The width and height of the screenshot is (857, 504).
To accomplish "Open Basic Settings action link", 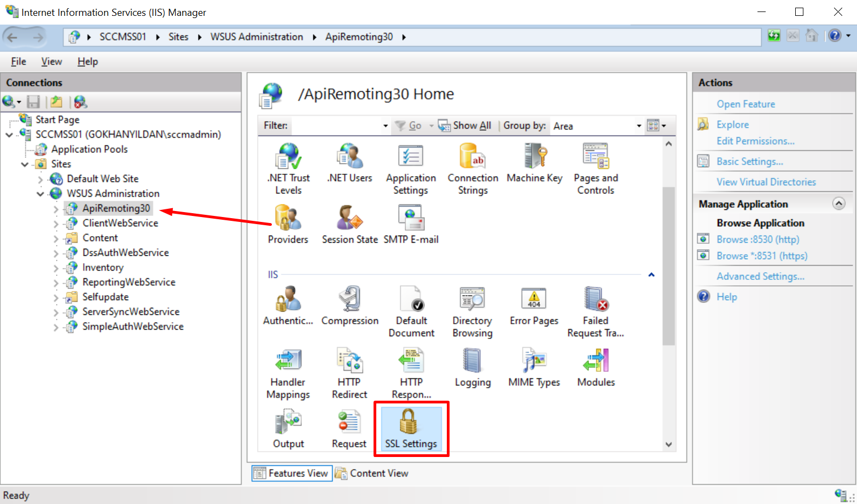I will 750,161.
